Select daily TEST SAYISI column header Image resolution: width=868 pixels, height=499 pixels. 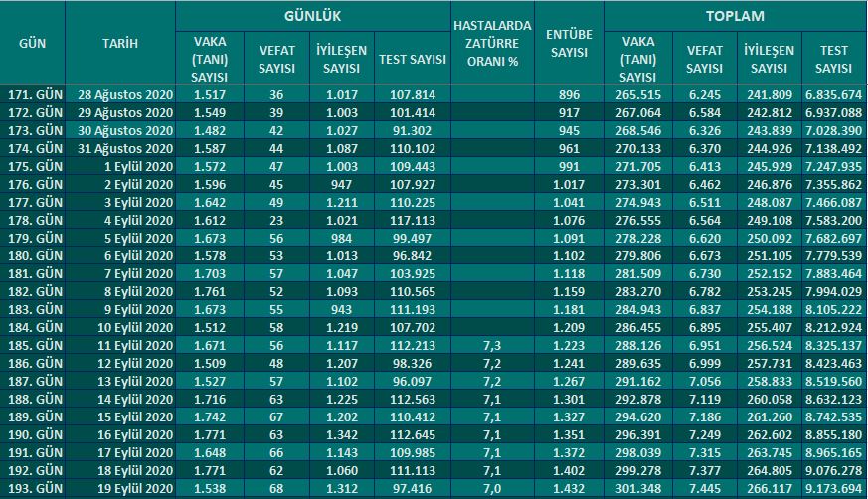point(413,59)
